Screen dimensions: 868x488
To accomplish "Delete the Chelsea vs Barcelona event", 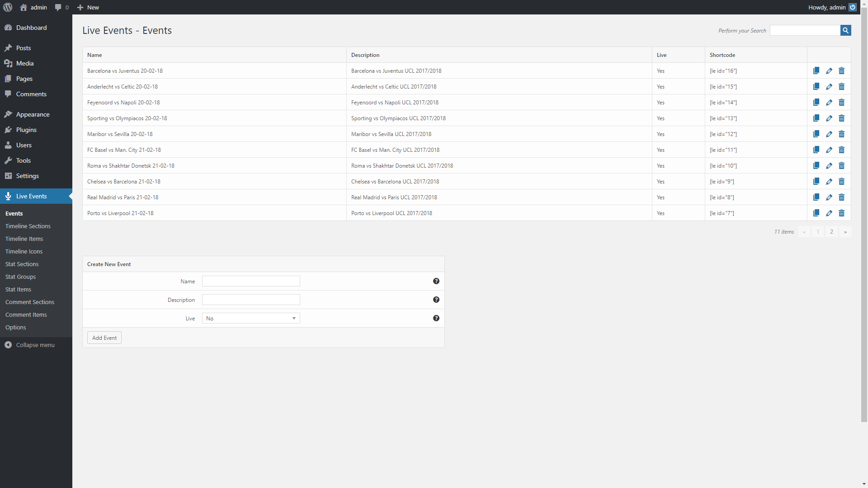I will click(842, 181).
